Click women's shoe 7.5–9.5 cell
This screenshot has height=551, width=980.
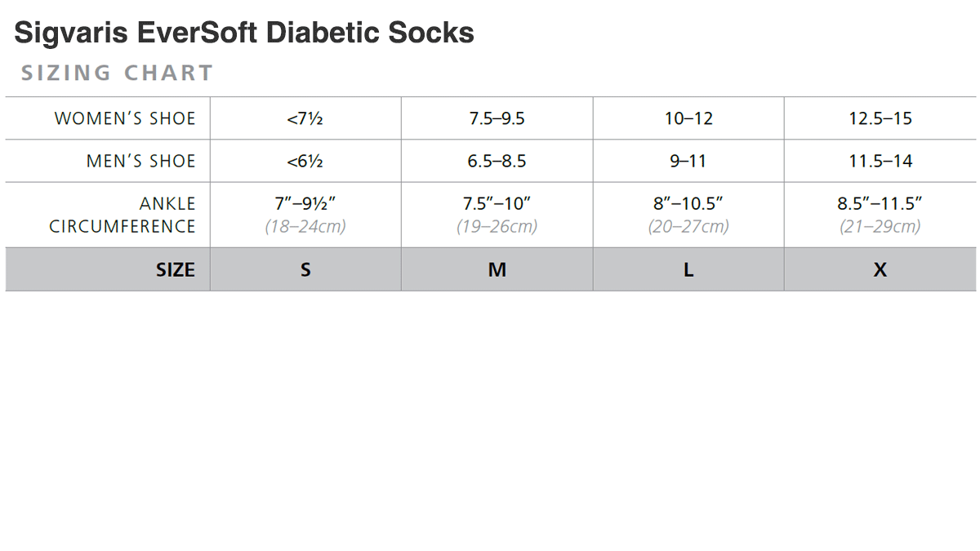(x=497, y=118)
